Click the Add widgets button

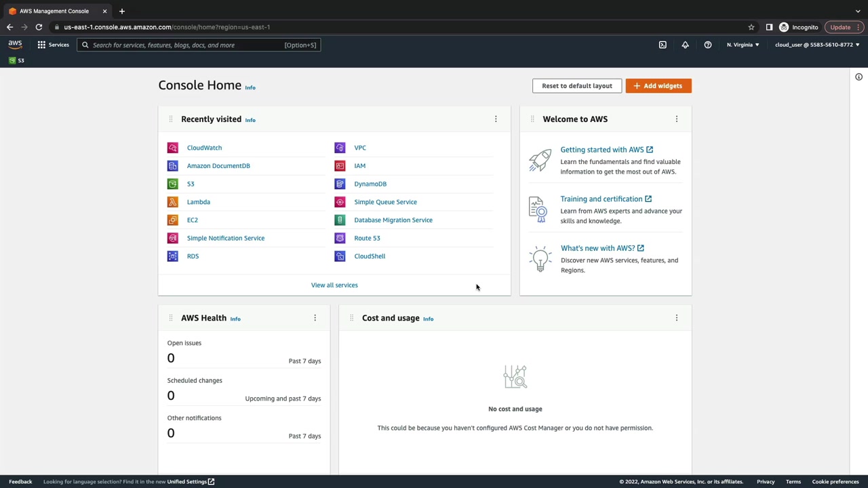658,86
